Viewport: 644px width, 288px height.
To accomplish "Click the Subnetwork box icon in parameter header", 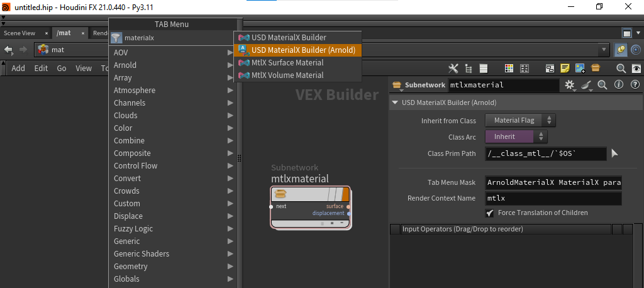I will point(396,85).
